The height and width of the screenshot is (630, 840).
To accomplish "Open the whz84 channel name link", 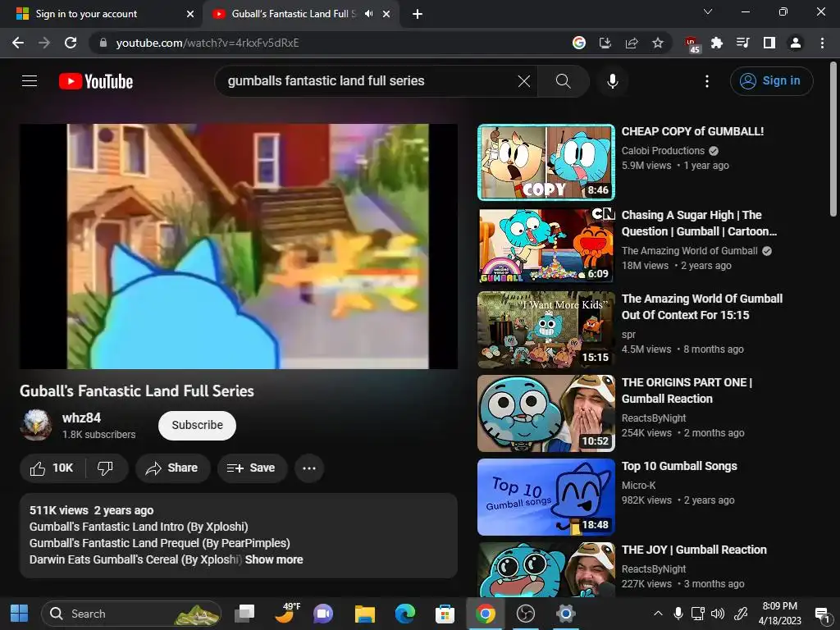I will click(81, 418).
